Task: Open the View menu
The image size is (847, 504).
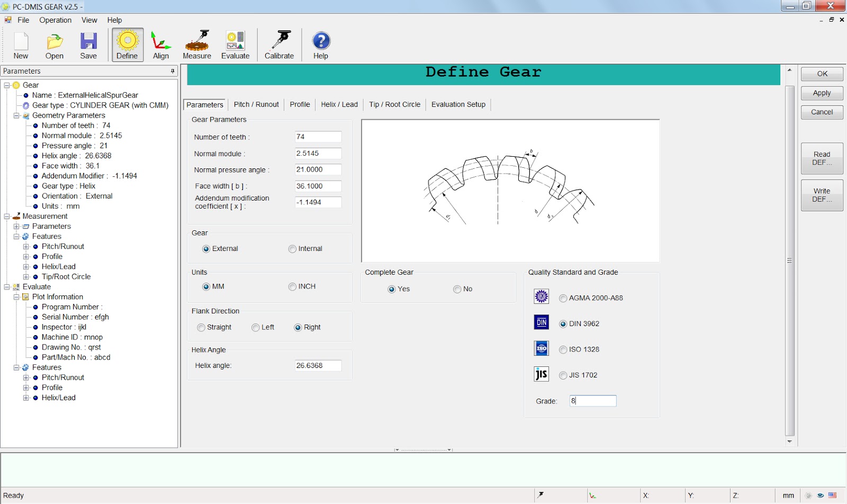Action: pos(89,20)
